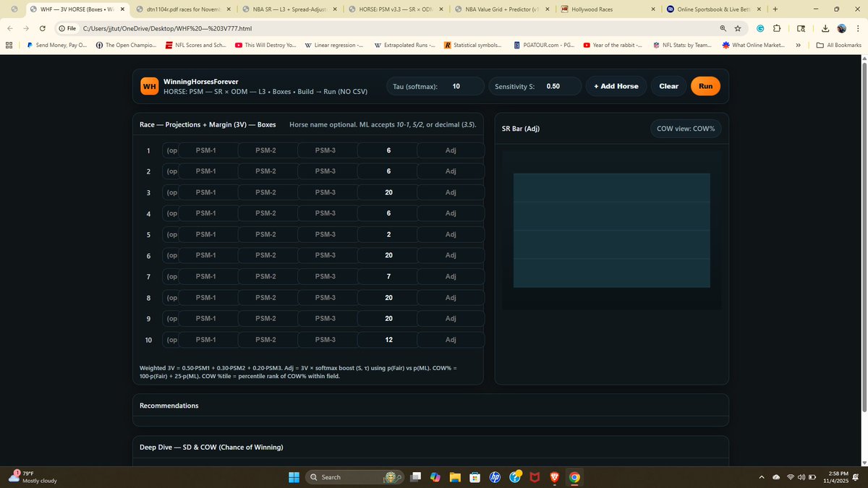Open the Extrapolated Runs bookmark

pos(404,45)
